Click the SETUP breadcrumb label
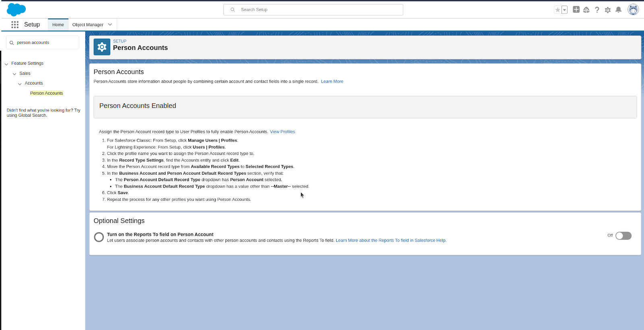The image size is (644, 330). pyautogui.click(x=120, y=41)
